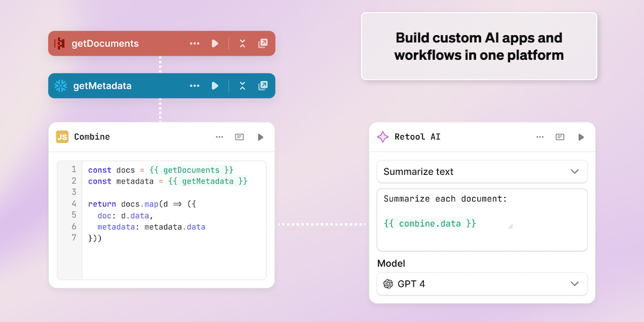The image size is (644, 322).
Task: Click the 'return docs.map' code line
Action: coord(142,204)
